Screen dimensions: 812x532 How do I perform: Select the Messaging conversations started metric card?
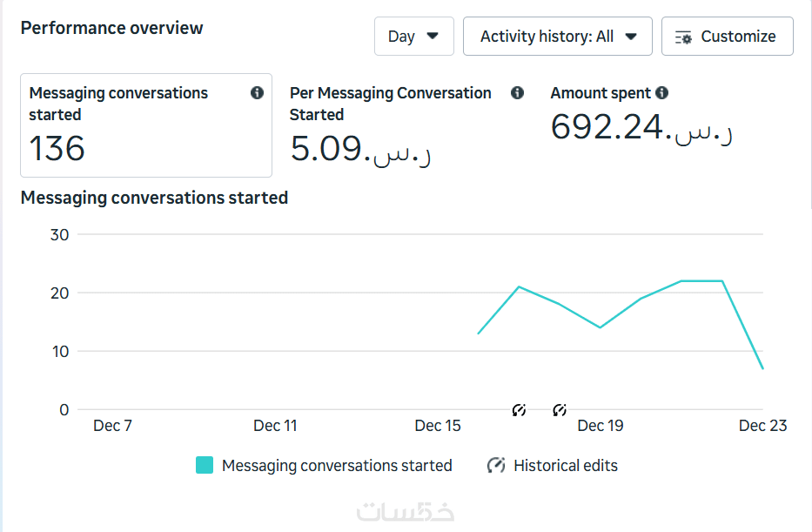[x=146, y=125]
